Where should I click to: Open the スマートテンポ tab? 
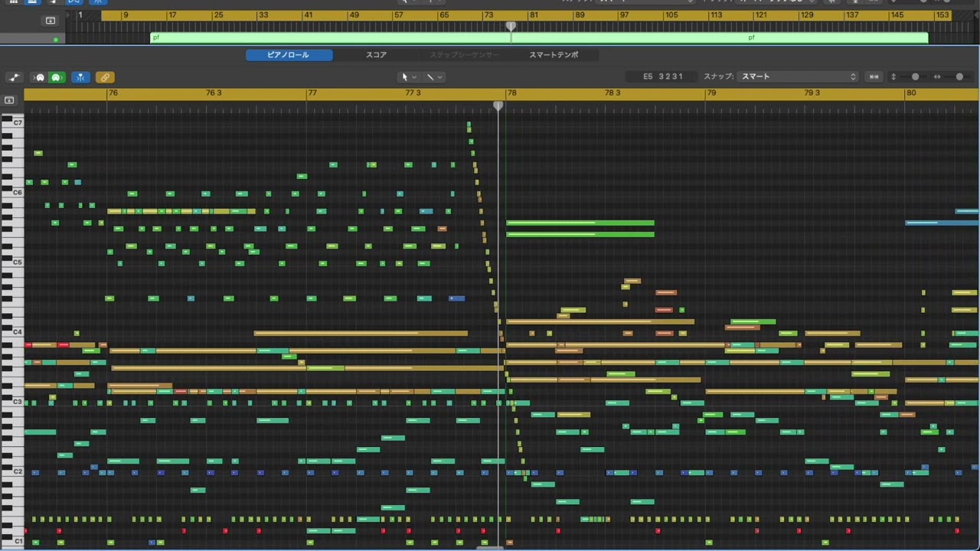coord(554,55)
